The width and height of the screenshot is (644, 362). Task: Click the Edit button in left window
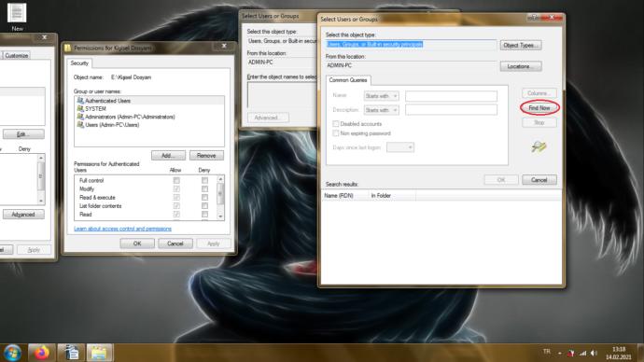pyautogui.click(x=23, y=134)
